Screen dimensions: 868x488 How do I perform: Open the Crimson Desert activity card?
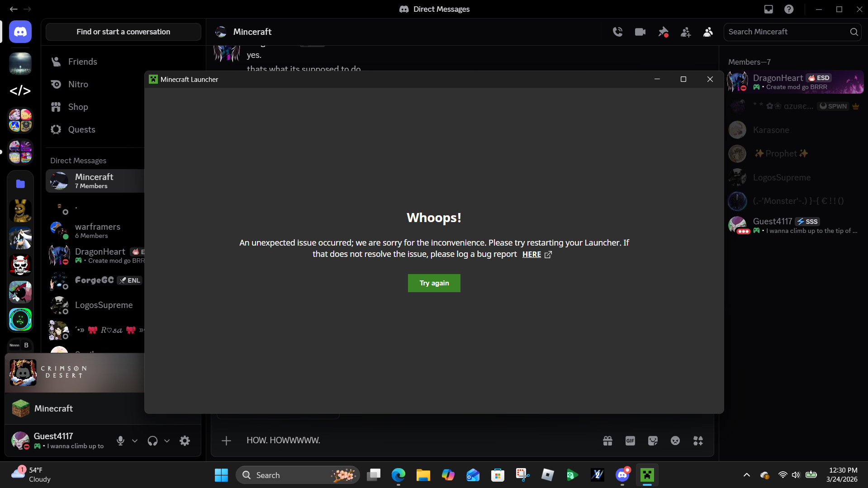[x=75, y=373]
